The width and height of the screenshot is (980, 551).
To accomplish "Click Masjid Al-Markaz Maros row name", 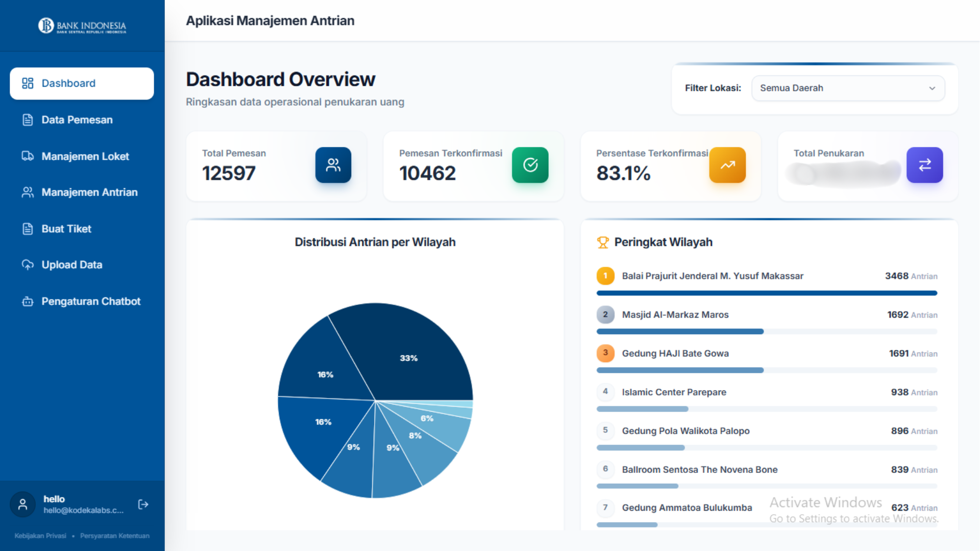I will [675, 315].
